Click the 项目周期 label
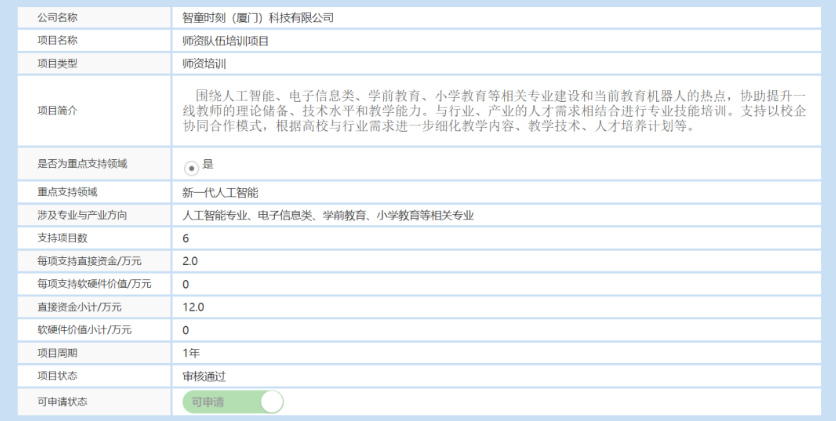The width and height of the screenshot is (836, 421). [57, 353]
